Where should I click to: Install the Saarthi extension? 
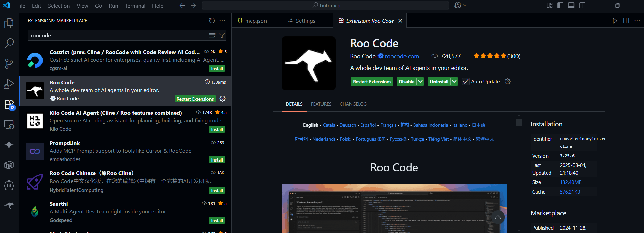[x=217, y=221]
